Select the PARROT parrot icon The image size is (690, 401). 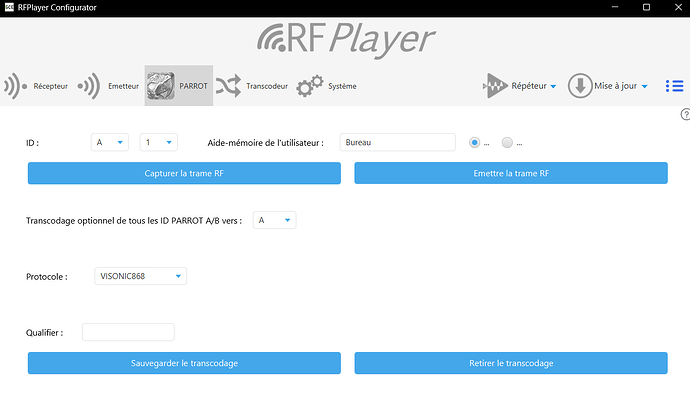coord(161,86)
